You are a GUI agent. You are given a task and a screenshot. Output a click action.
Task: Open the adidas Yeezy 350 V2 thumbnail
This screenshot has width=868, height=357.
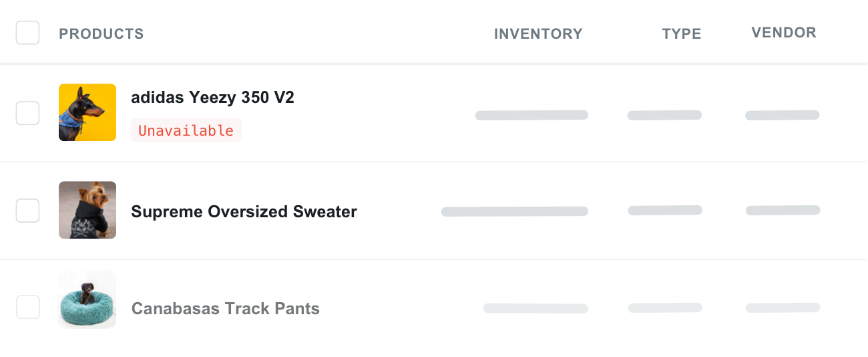point(87,112)
